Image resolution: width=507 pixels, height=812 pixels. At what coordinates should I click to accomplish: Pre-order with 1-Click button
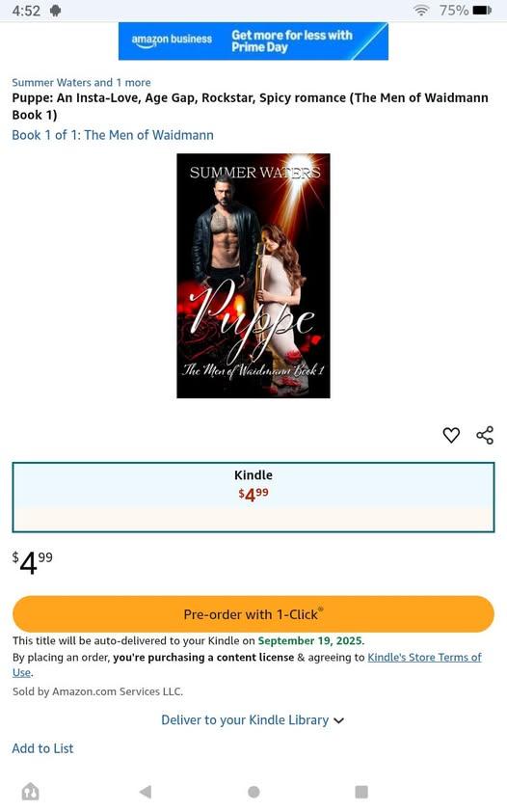click(253, 614)
